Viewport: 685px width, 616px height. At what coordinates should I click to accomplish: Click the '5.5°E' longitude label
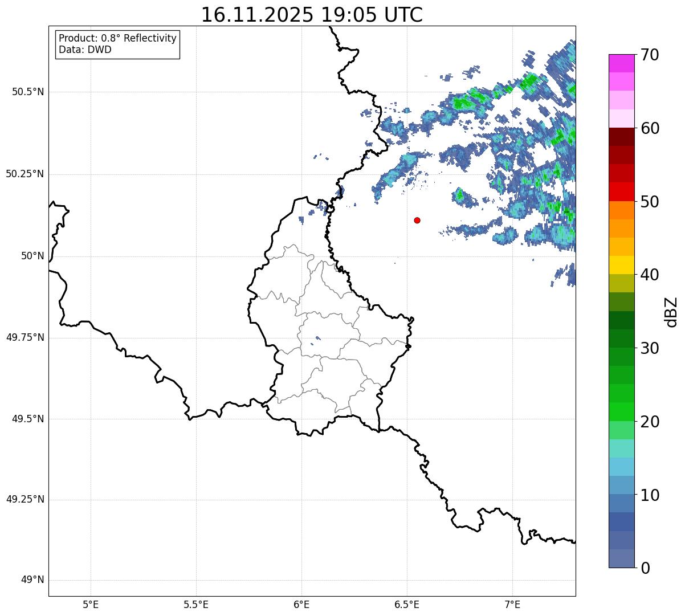[x=196, y=604]
